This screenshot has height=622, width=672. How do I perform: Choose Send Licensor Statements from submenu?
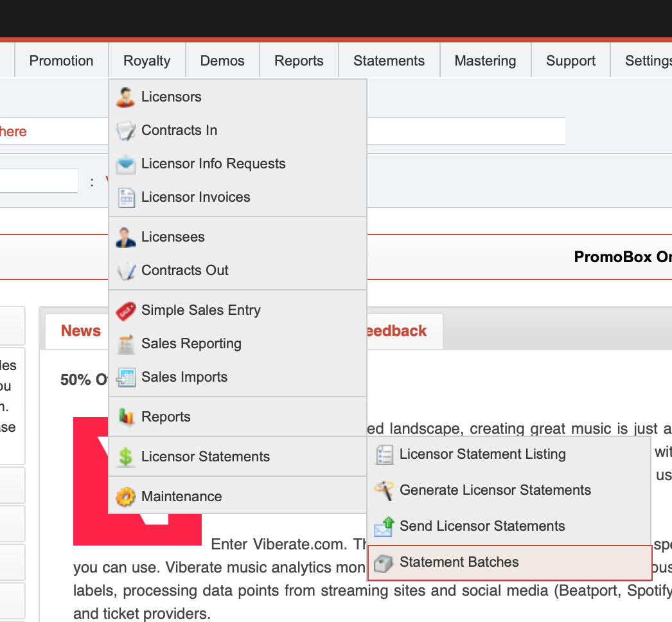(482, 526)
